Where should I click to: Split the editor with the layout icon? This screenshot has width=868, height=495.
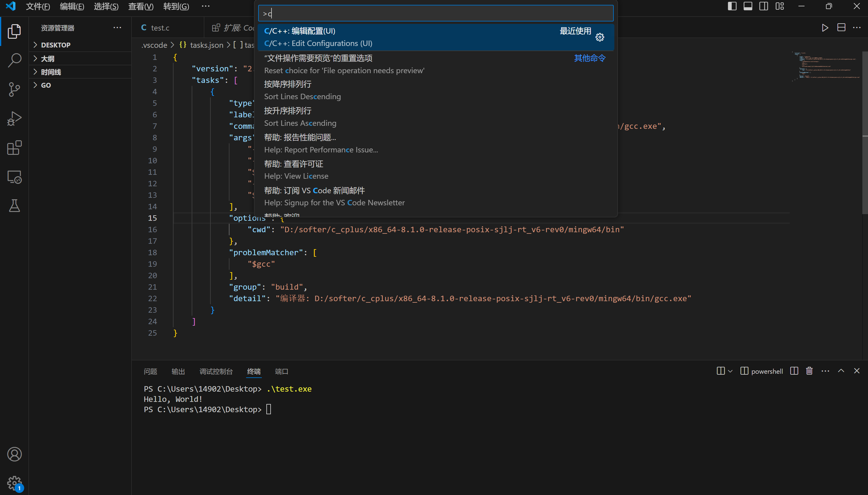[x=841, y=28]
